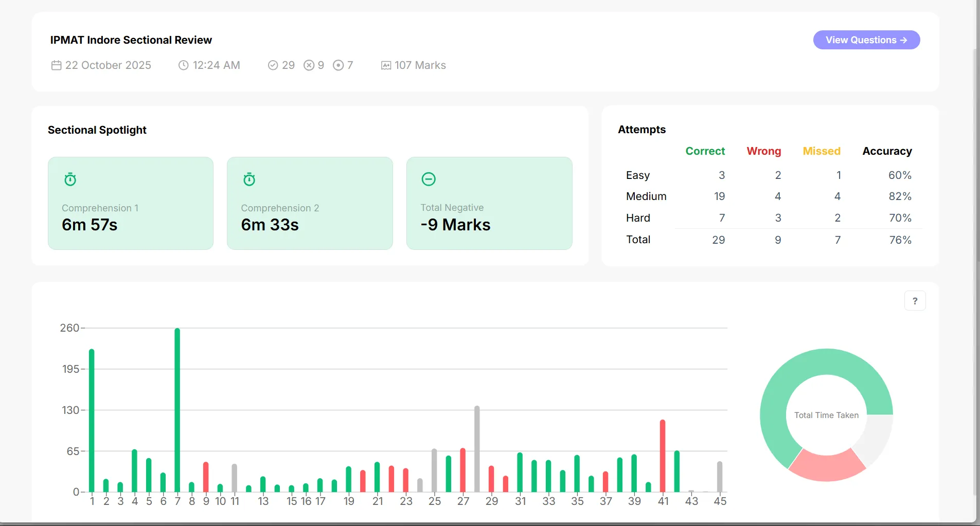
Task: Click the clock icon beside 12:24 AM
Action: click(x=183, y=65)
